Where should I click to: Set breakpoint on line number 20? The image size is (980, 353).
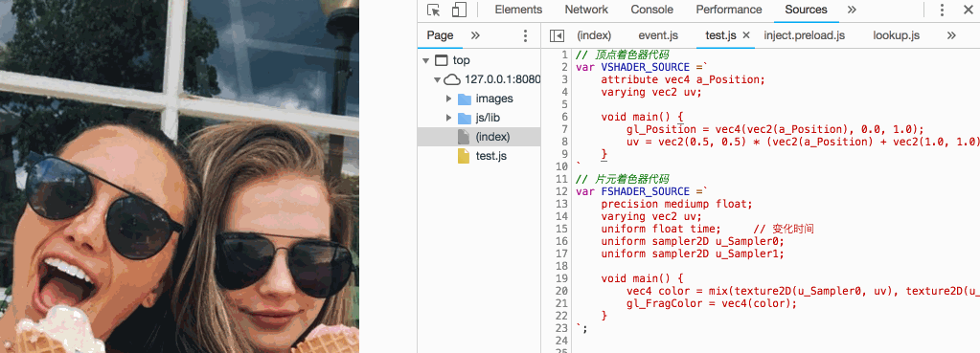tap(562, 291)
